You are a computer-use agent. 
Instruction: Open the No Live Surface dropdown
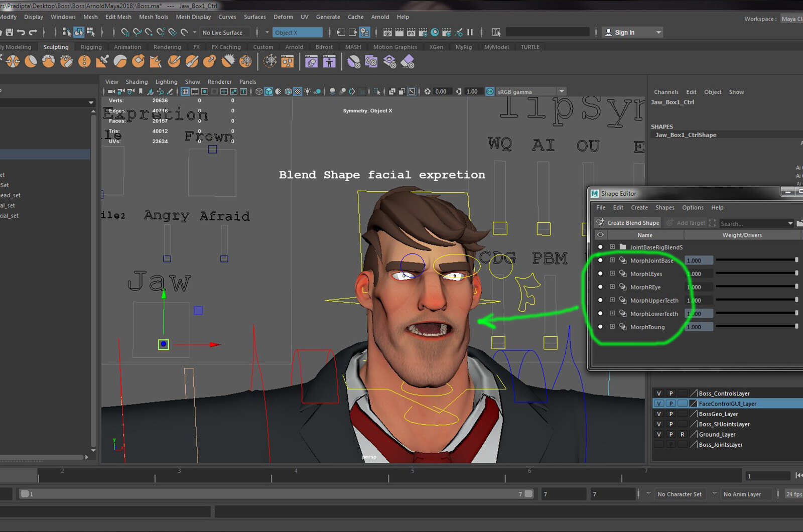coord(225,32)
